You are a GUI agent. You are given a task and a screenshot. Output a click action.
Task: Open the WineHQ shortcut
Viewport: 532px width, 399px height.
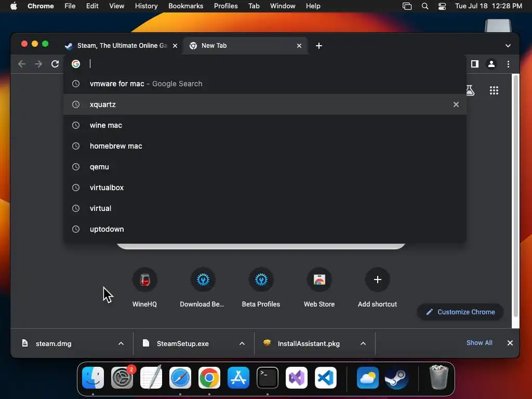coord(144,287)
